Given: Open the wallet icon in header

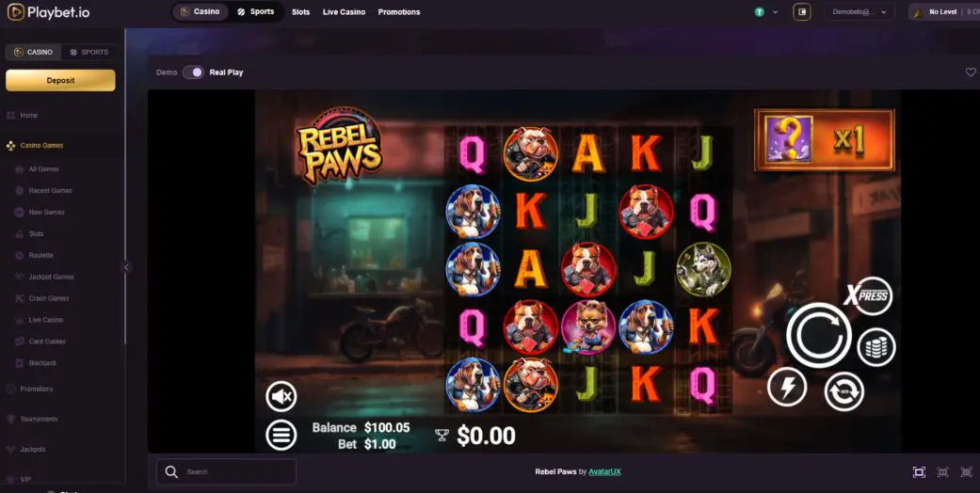Looking at the screenshot, I should 802,12.
